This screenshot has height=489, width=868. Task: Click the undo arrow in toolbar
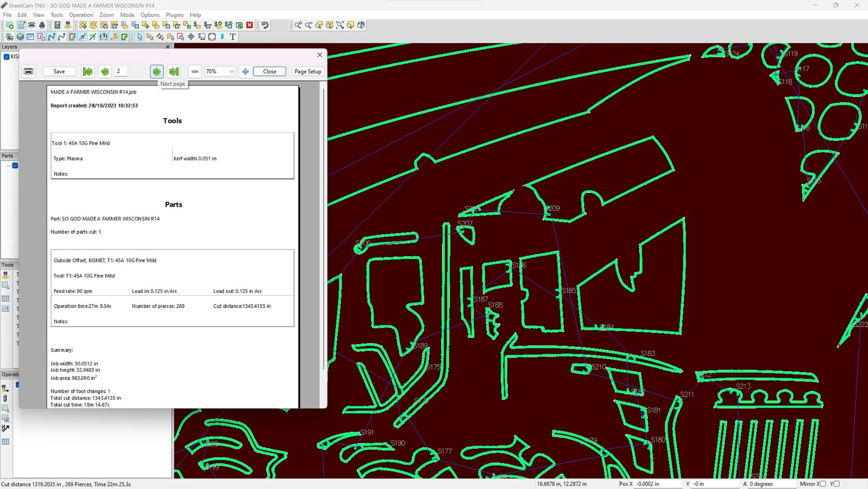click(265, 25)
